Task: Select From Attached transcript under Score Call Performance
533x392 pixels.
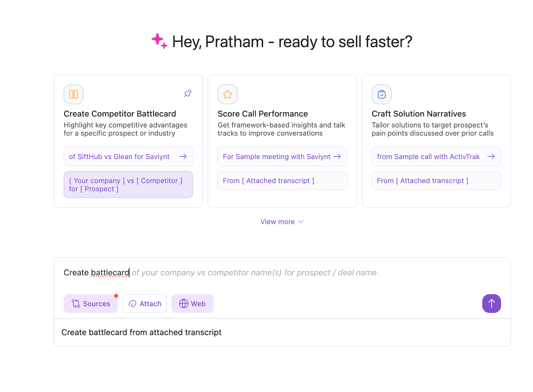Action: coord(282,181)
